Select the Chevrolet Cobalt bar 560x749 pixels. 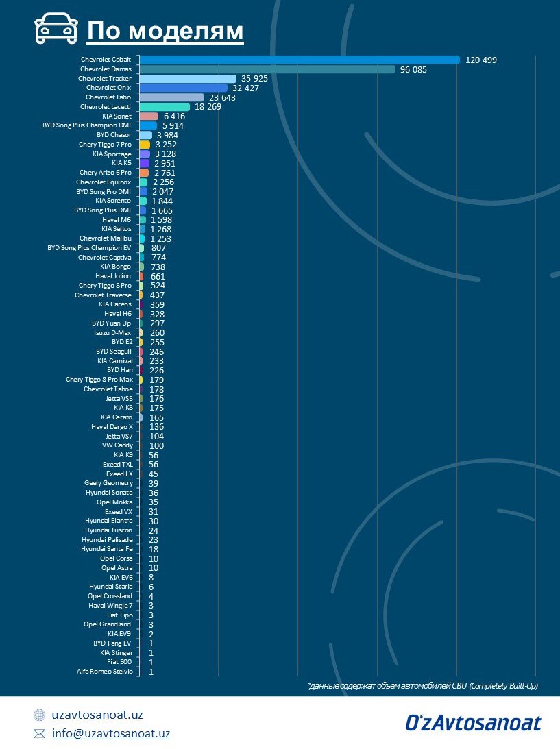[299, 60]
